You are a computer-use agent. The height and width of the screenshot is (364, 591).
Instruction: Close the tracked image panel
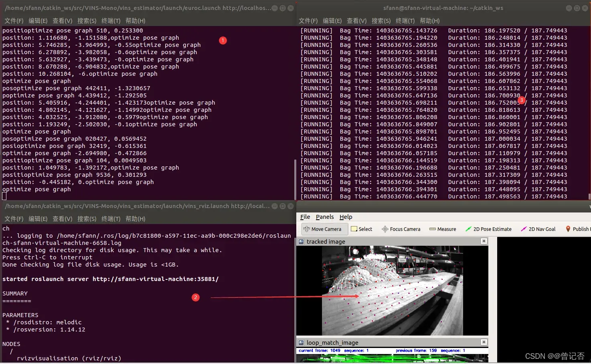(x=484, y=241)
